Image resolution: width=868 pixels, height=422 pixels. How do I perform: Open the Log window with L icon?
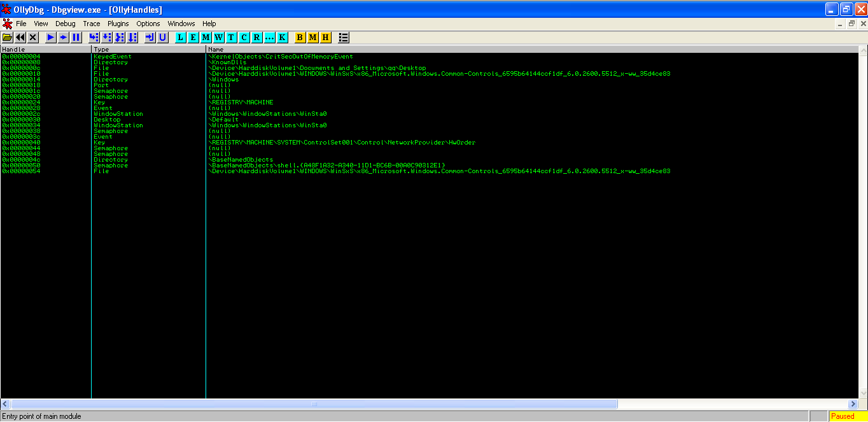coord(181,38)
